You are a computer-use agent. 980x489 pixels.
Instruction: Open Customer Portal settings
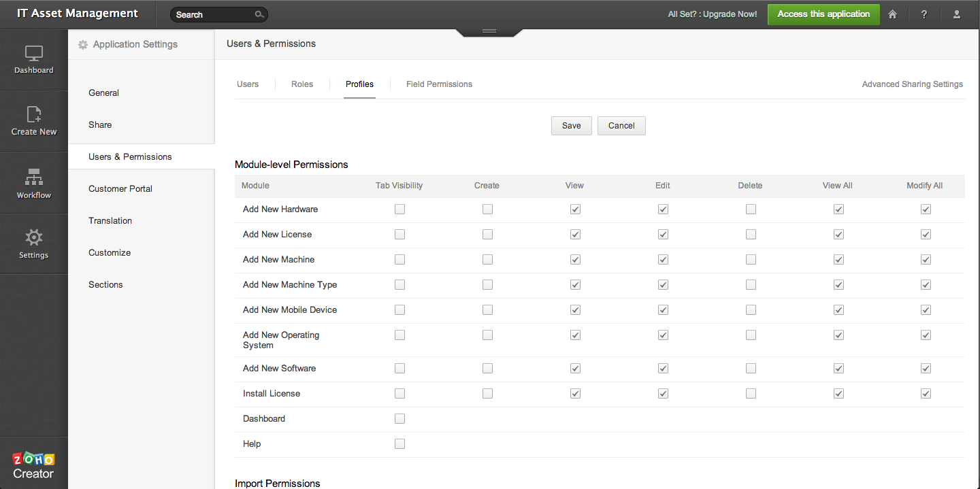(120, 189)
